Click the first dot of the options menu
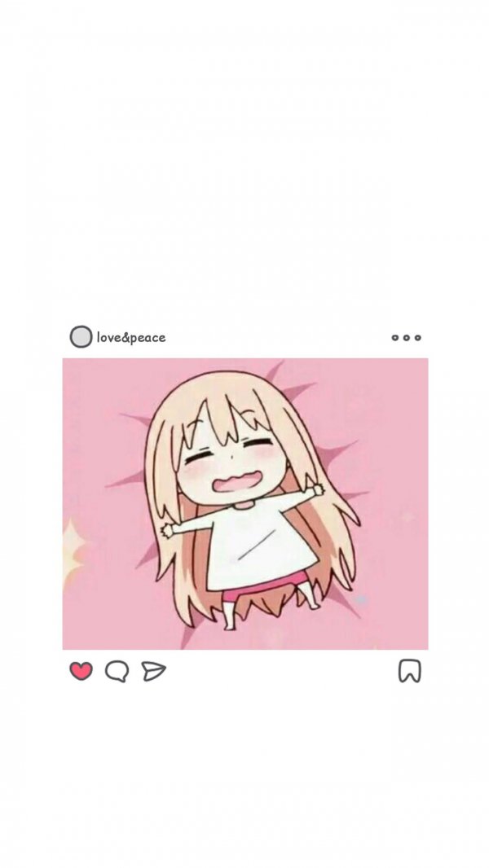Image resolution: width=489 pixels, height=868 pixels. click(395, 337)
